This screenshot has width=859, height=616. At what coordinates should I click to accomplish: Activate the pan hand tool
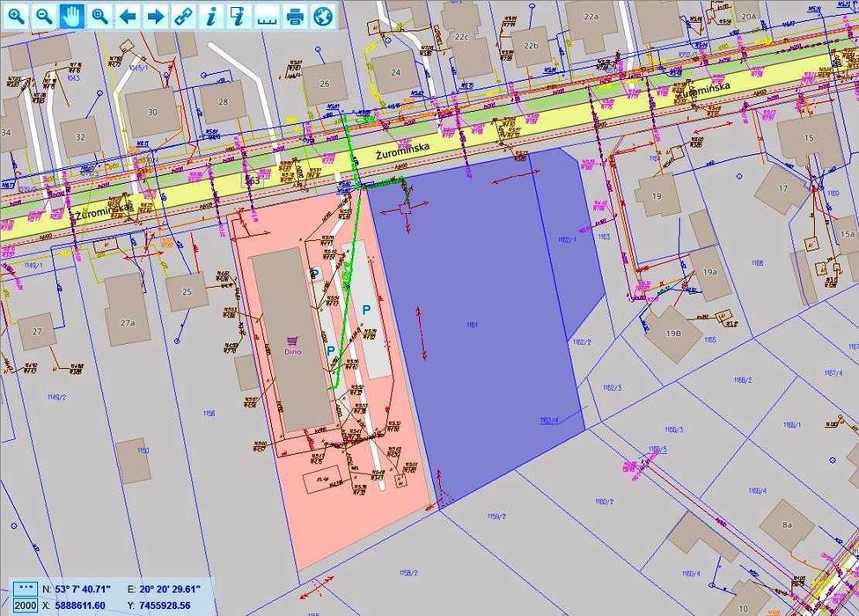point(72,16)
